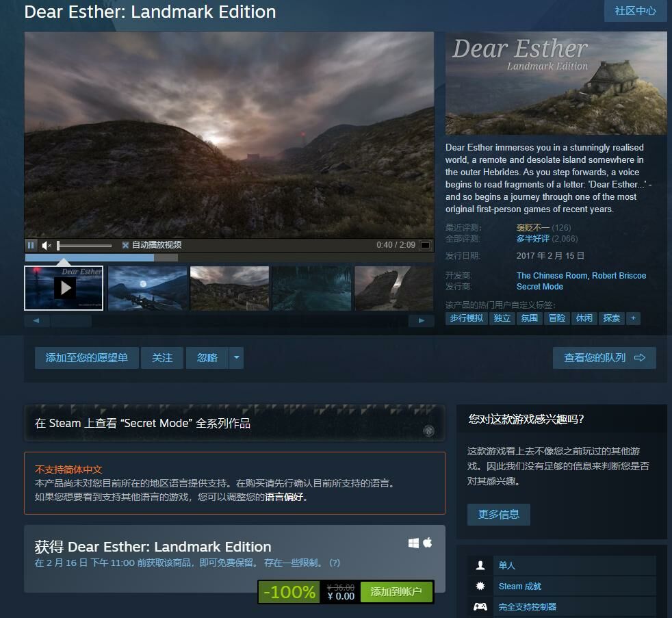This screenshot has width=672, height=618.
Task: Toggle the 自动播放视频 autoplay checkbox
Action: pyautogui.click(x=126, y=245)
